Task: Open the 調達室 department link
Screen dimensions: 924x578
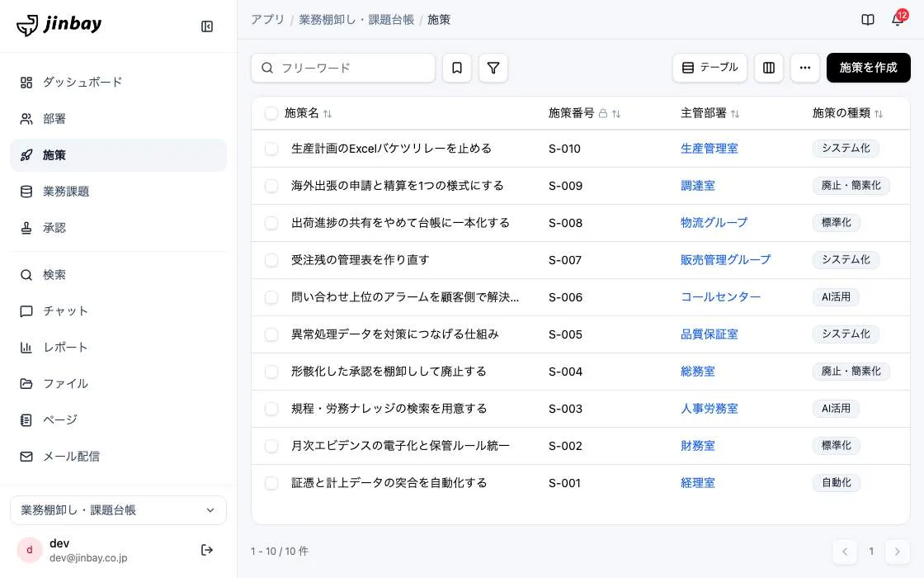Action: (x=698, y=186)
